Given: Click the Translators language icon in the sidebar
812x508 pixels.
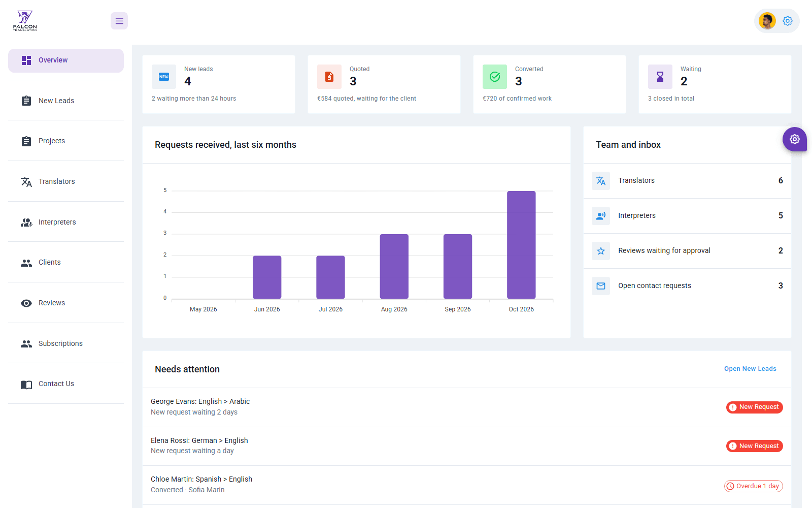Looking at the screenshot, I should coord(26,182).
